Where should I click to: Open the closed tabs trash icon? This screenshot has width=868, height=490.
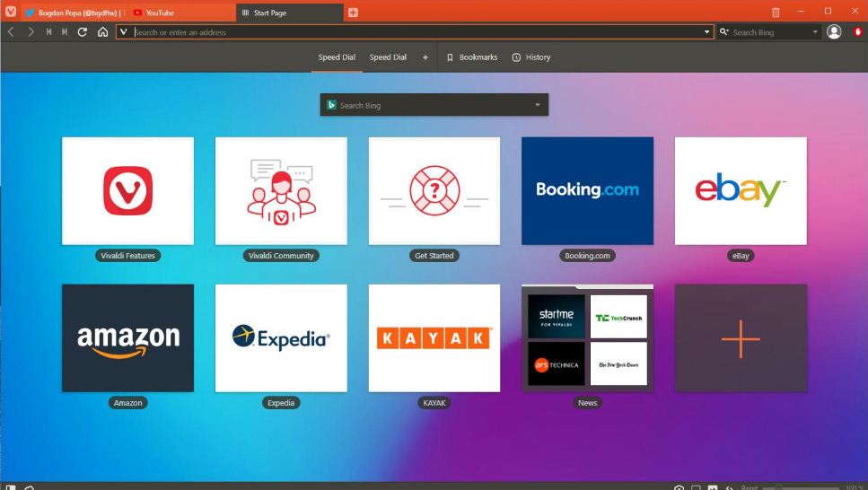(x=776, y=13)
